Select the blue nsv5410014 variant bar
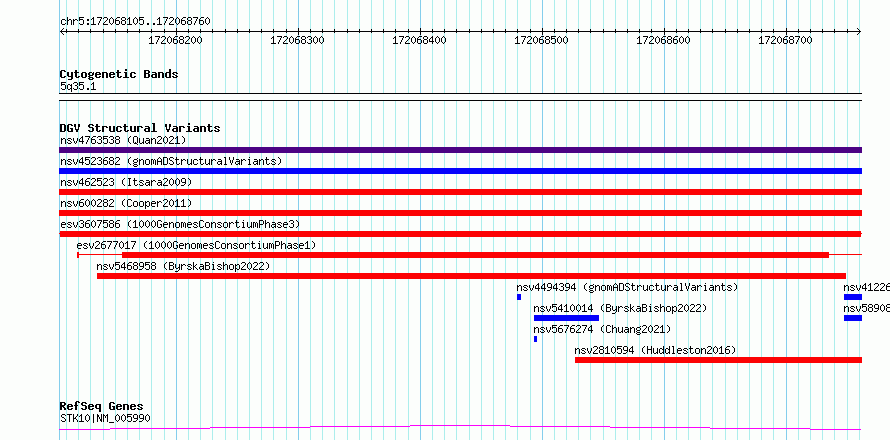Image resolution: width=890 pixels, height=440 pixels. click(x=566, y=318)
